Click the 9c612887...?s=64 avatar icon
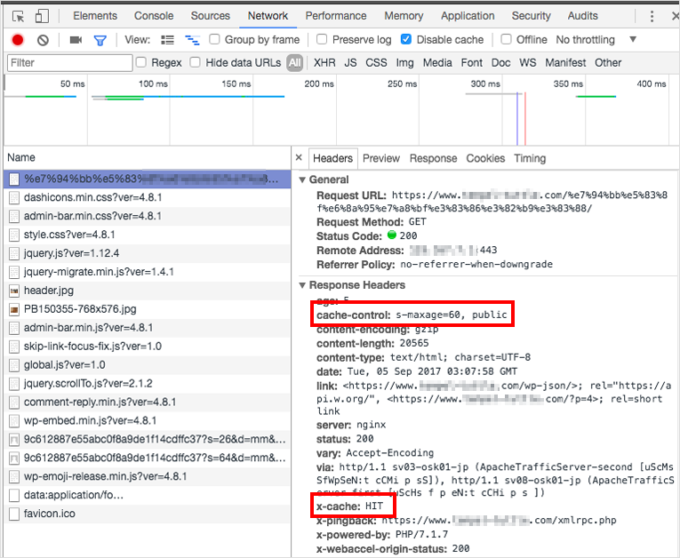 pyautogui.click(x=14, y=458)
